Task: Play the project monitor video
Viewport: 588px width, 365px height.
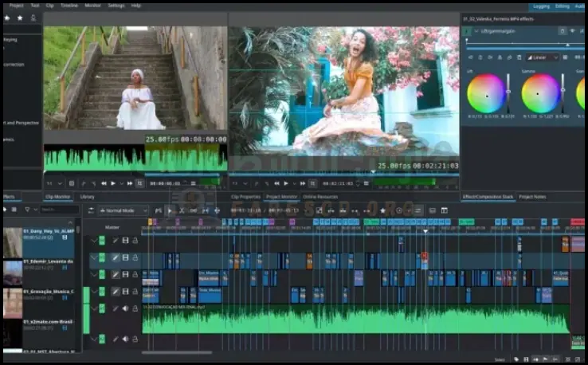Action: click(x=286, y=183)
